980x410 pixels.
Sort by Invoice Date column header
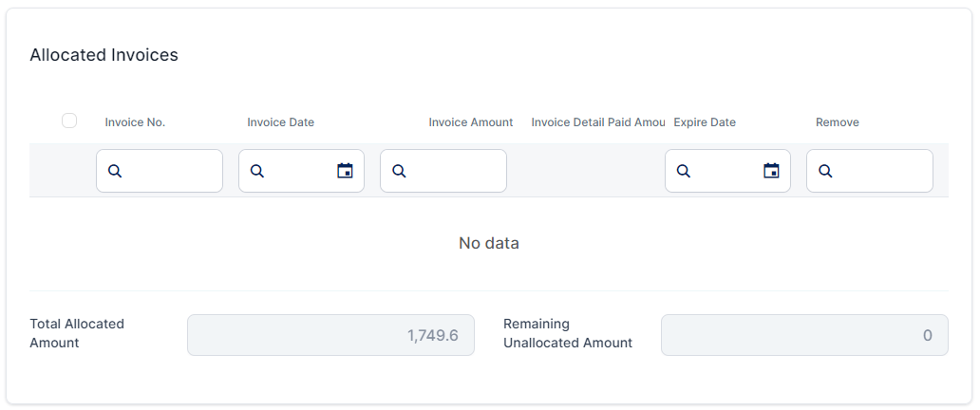[280, 122]
